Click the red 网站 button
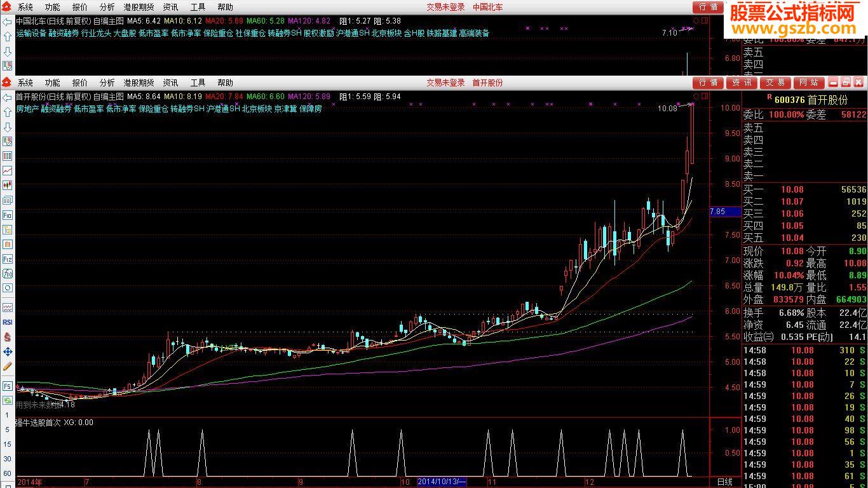Viewport: 868px width, 488px height. [x=809, y=83]
